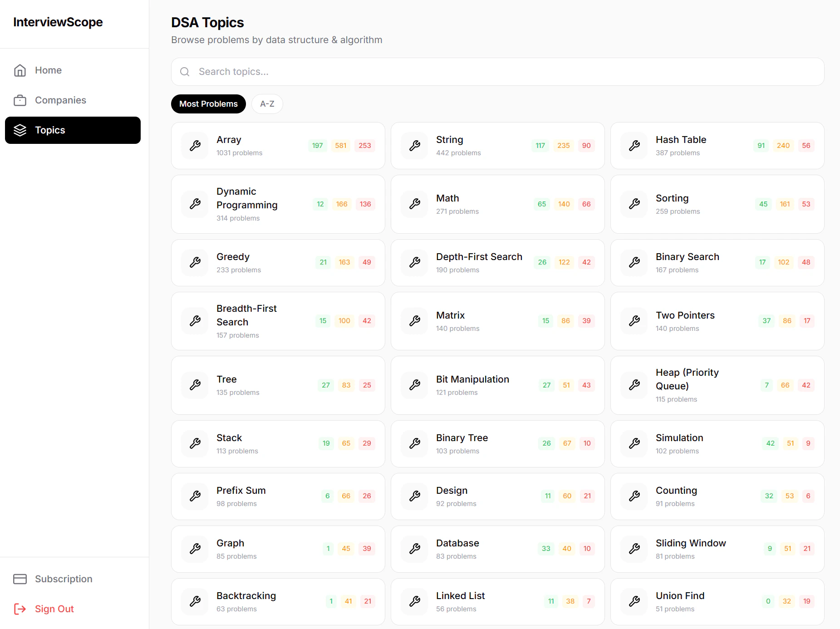Click Binary Search medium count 102
The height and width of the screenshot is (629, 840).
(x=784, y=262)
